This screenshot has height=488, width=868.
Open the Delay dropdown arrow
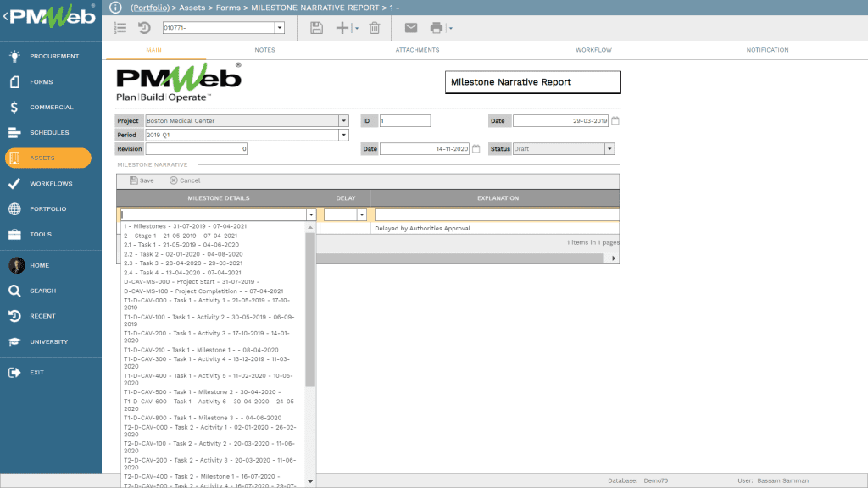click(x=361, y=214)
